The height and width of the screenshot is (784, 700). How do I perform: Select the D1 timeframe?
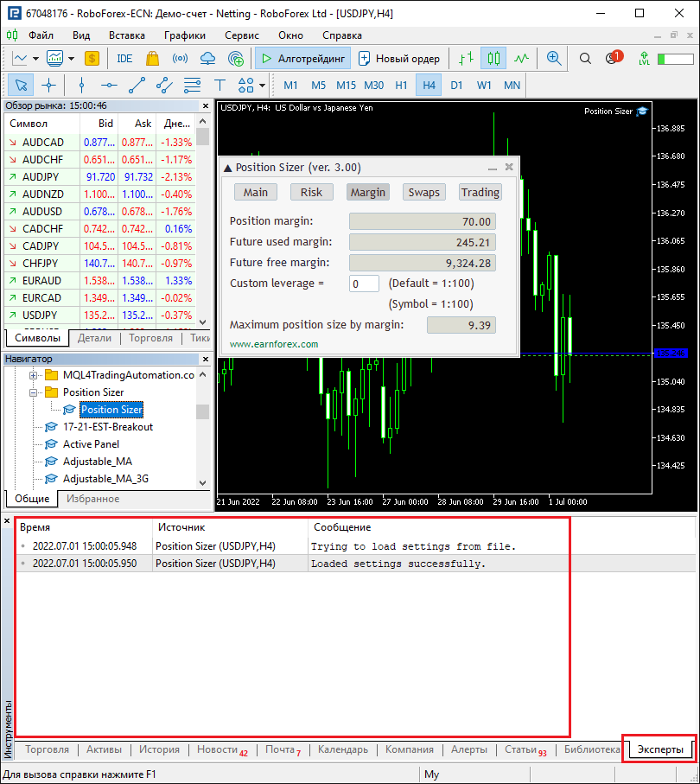pyautogui.click(x=456, y=85)
